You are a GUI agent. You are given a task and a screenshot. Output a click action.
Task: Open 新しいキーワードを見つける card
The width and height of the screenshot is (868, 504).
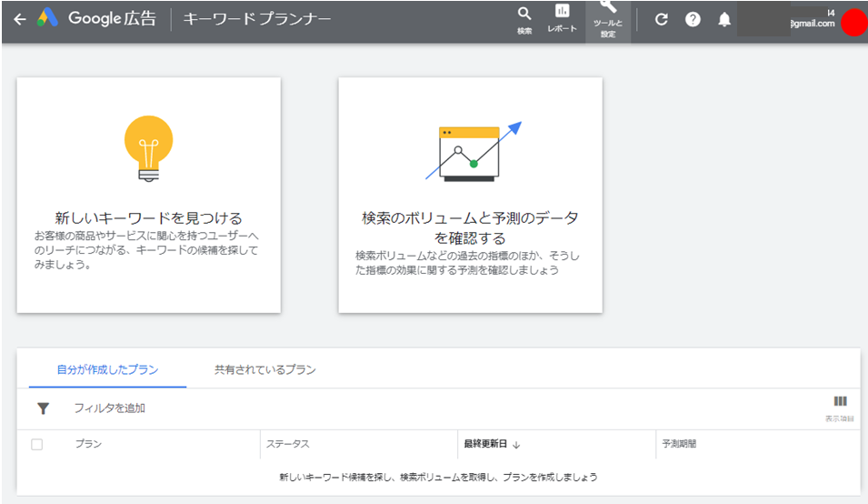pyautogui.click(x=148, y=195)
